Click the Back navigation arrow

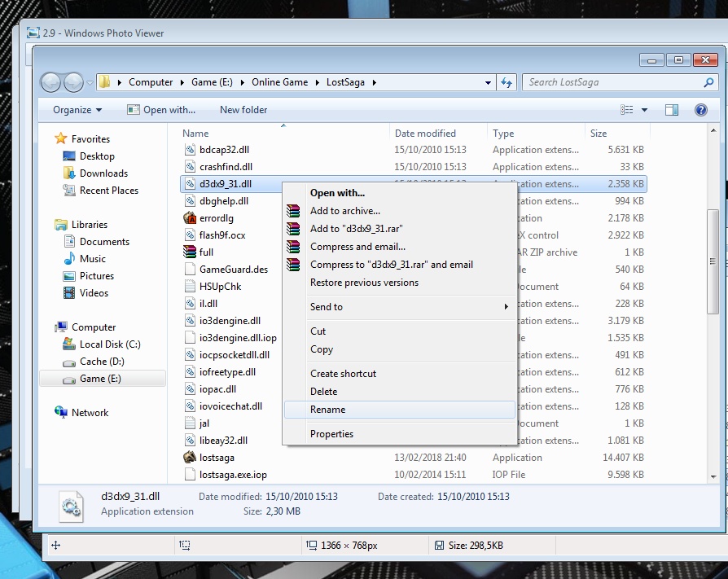click(50, 82)
